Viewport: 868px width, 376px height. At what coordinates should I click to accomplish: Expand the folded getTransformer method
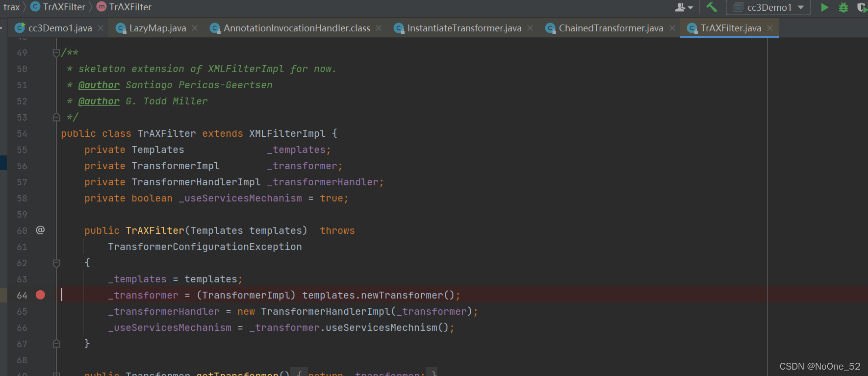pos(56,374)
